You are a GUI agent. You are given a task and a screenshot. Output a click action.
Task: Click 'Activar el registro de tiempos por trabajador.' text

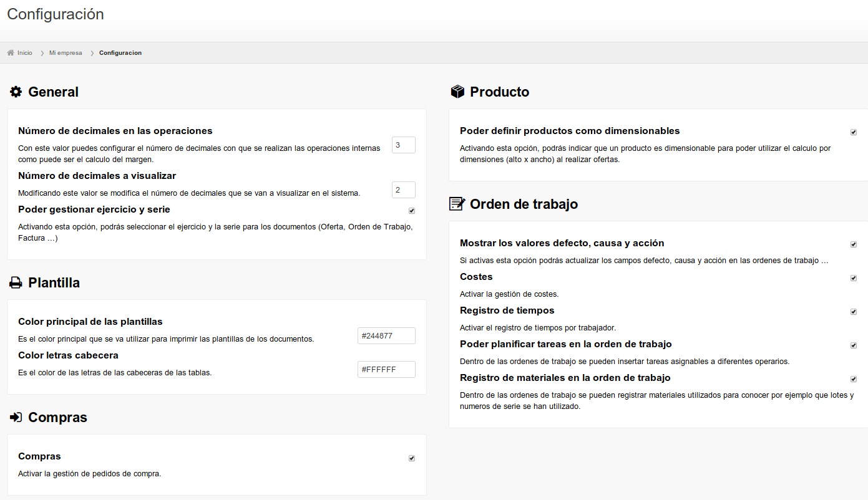(538, 328)
